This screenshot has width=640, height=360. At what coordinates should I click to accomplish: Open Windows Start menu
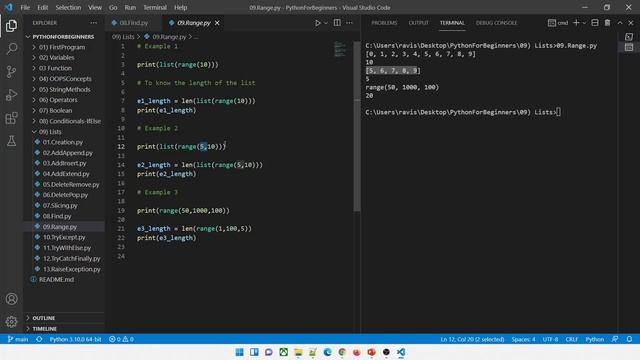pos(240,352)
